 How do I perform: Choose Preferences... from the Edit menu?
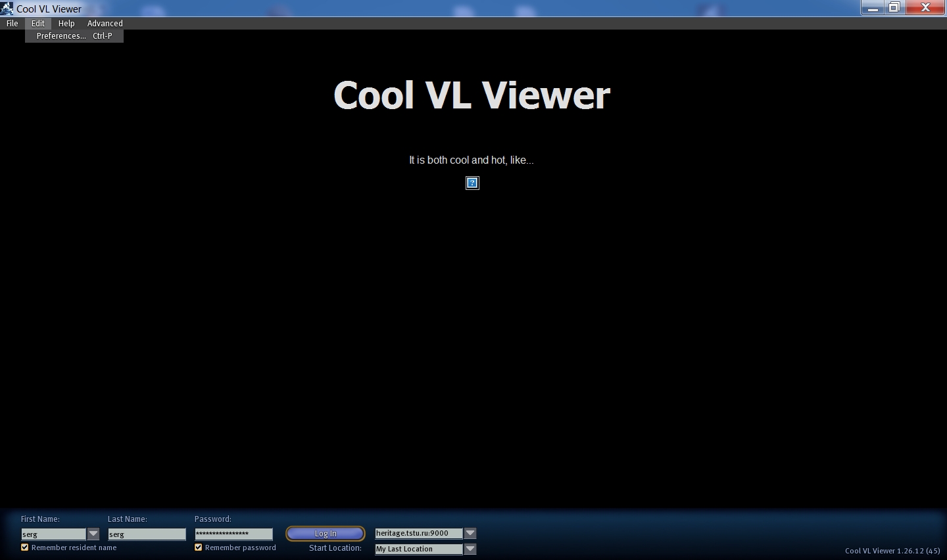(x=74, y=36)
